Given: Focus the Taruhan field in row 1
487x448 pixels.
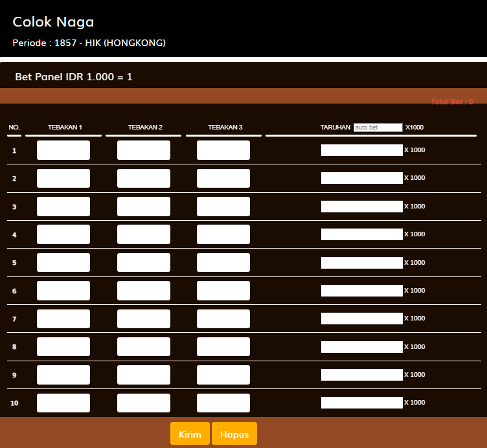Looking at the screenshot, I should tap(362, 150).
